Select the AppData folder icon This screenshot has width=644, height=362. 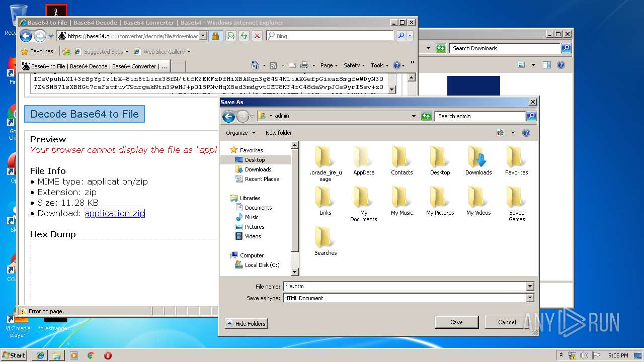point(364,161)
